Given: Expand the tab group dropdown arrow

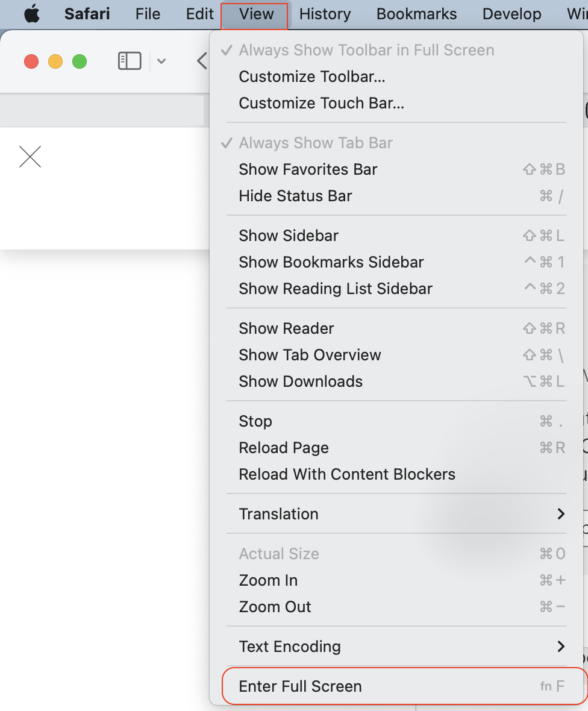Looking at the screenshot, I should point(161,61).
